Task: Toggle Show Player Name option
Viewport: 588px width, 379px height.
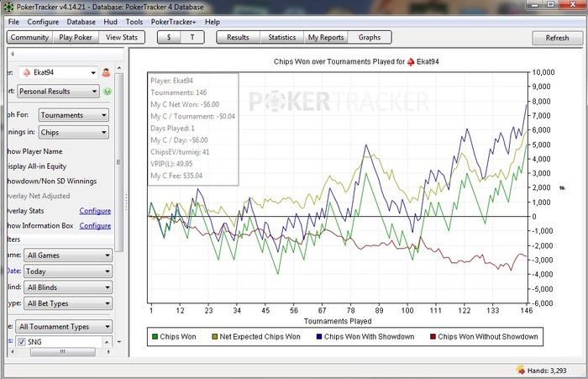Action: (34, 151)
